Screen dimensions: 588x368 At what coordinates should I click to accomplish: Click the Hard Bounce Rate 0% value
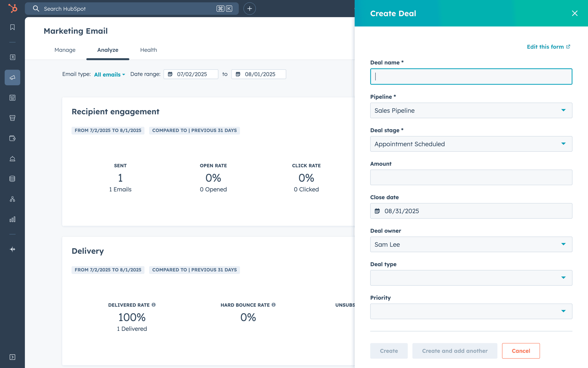(248, 317)
